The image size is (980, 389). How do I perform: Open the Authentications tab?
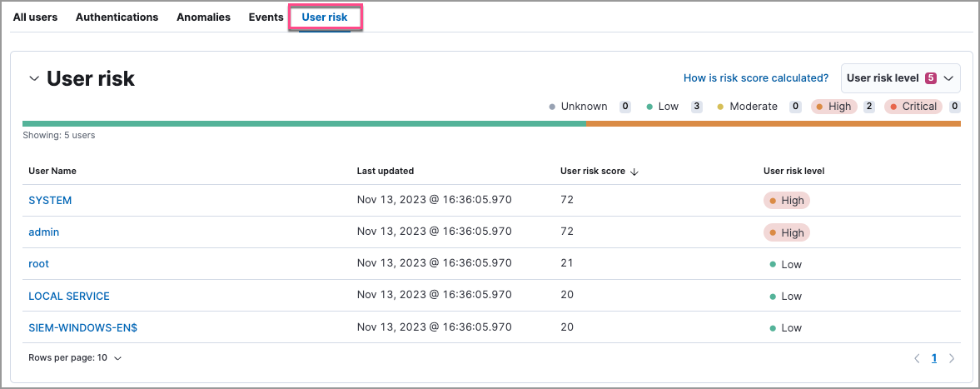tap(117, 17)
